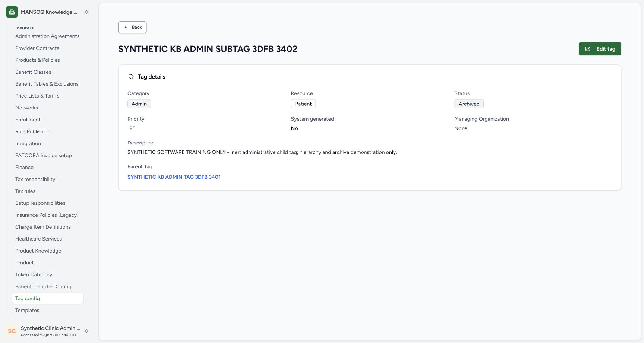
Task: Open the organization switcher chevron near MANSOQ Knowledge
Action: (x=86, y=12)
